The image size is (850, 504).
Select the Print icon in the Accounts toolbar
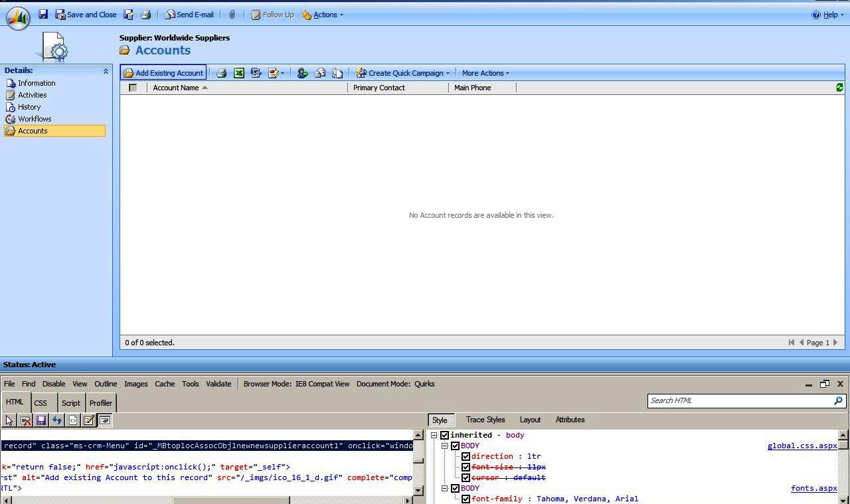coord(222,72)
